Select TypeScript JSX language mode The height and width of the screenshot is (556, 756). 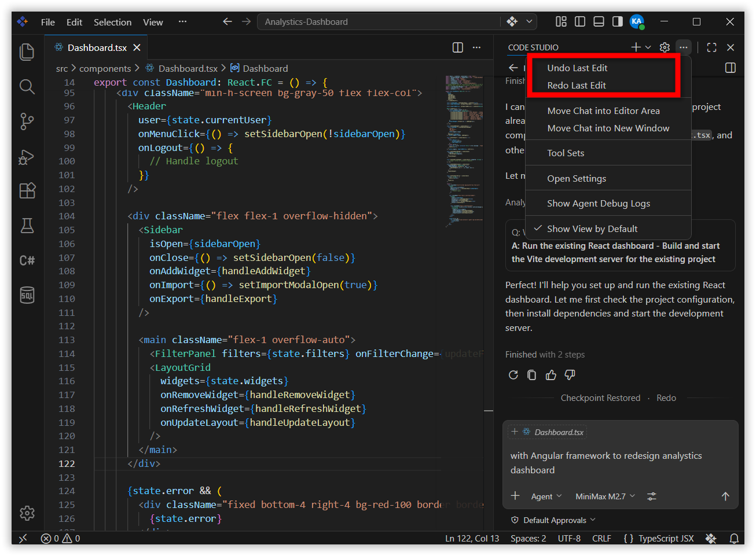coord(666,539)
